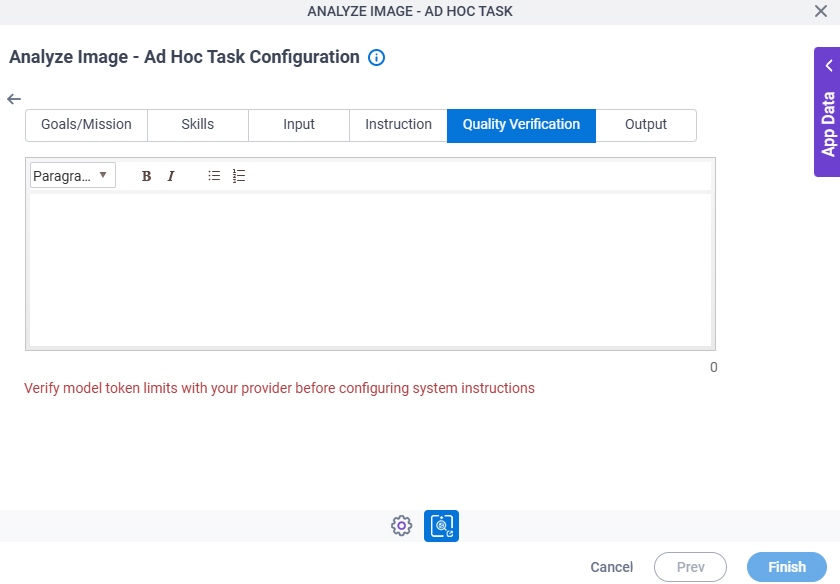This screenshot has width=840, height=584.
Task: Click the info icon beside the configuration title
Action: coord(376,57)
